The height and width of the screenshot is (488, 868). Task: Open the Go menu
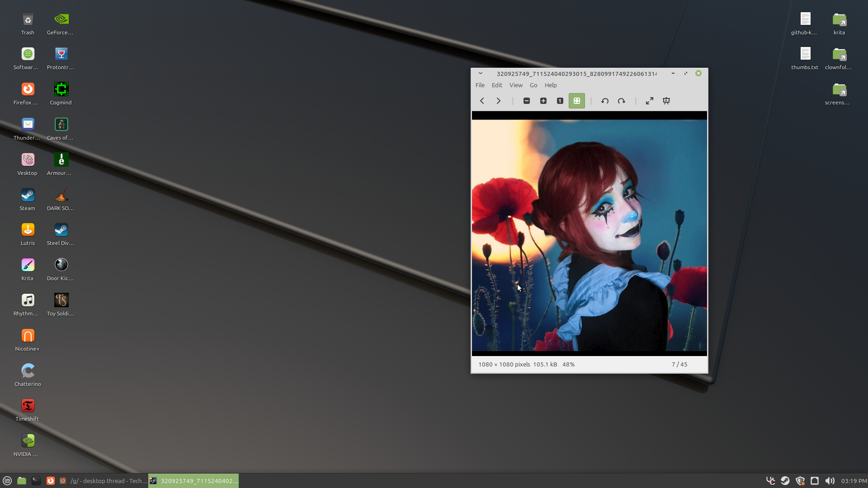tap(533, 85)
